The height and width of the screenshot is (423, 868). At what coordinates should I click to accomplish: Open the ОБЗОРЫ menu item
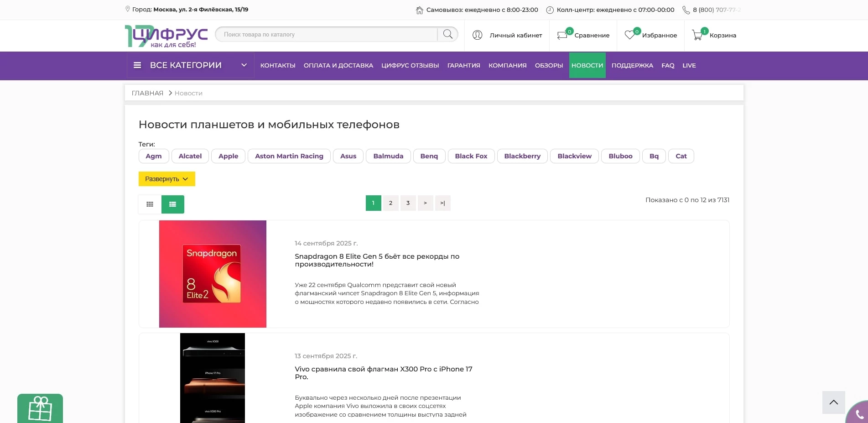(x=549, y=65)
